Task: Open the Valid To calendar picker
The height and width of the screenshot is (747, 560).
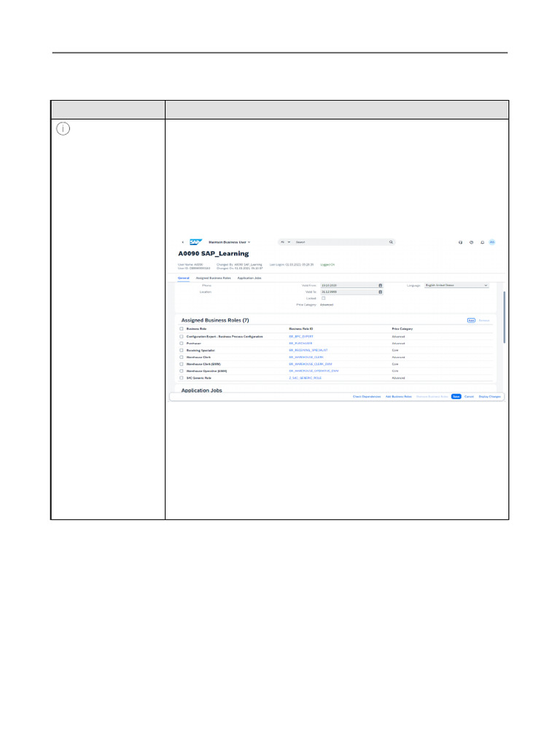Action: 380,292
